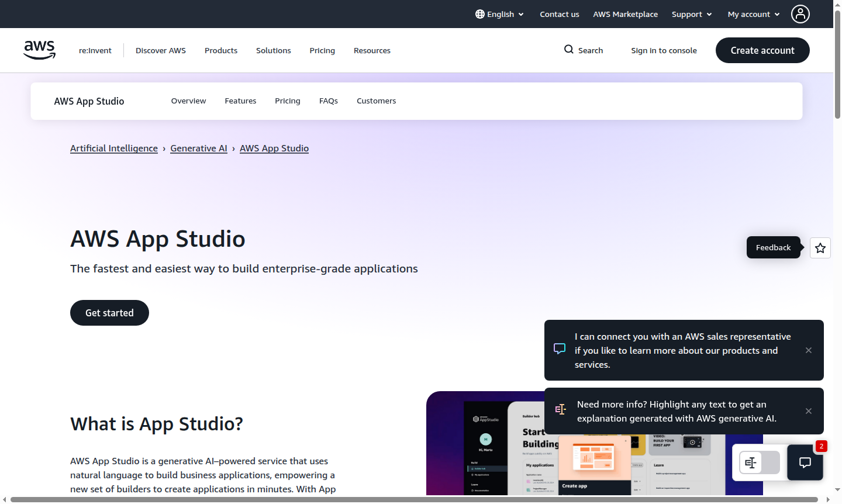
Task: Click the generative AI highlight icon in the info popup
Action: pos(561,410)
